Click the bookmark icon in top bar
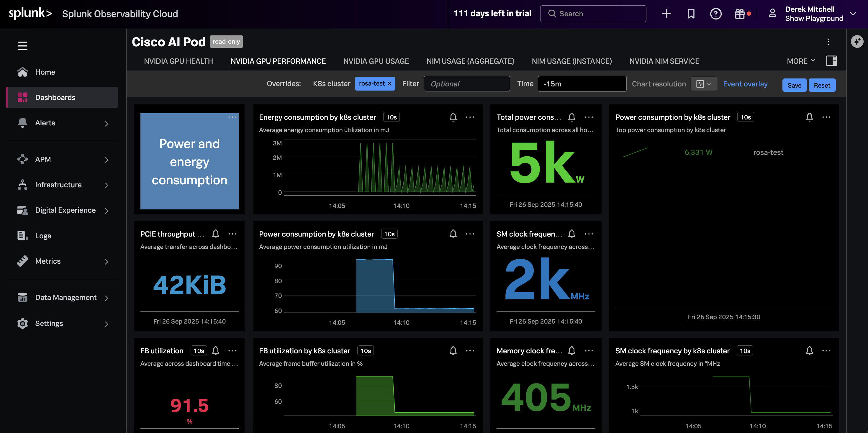The image size is (868, 433). pos(691,14)
